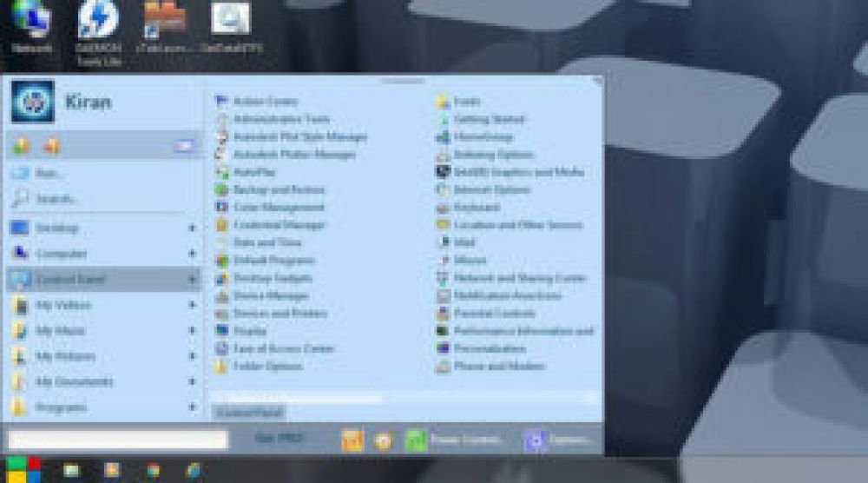
Task: Open Desktop Gadgets
Action: tap(264, 278)
